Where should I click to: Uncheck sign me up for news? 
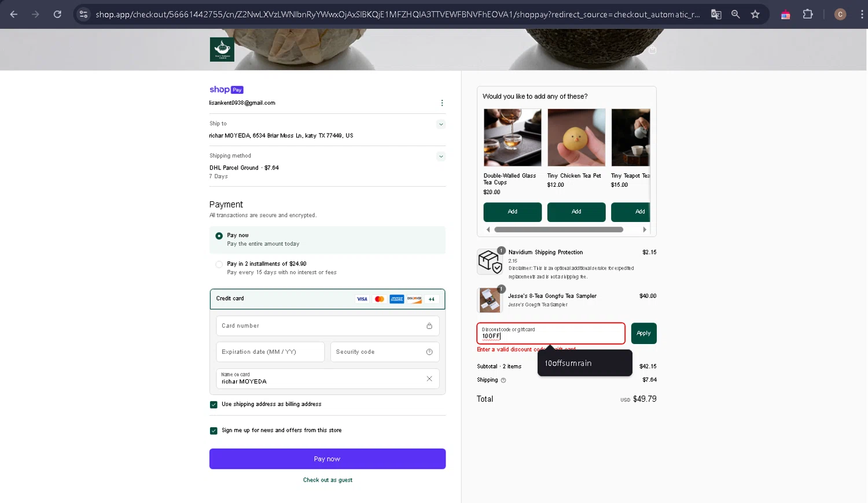[x=214, y=431]
